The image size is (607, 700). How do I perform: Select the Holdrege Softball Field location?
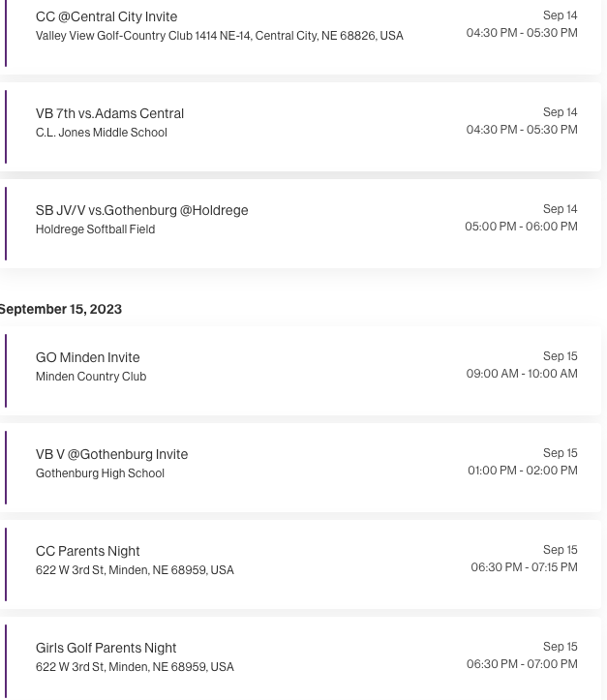(x=95, y=229)
